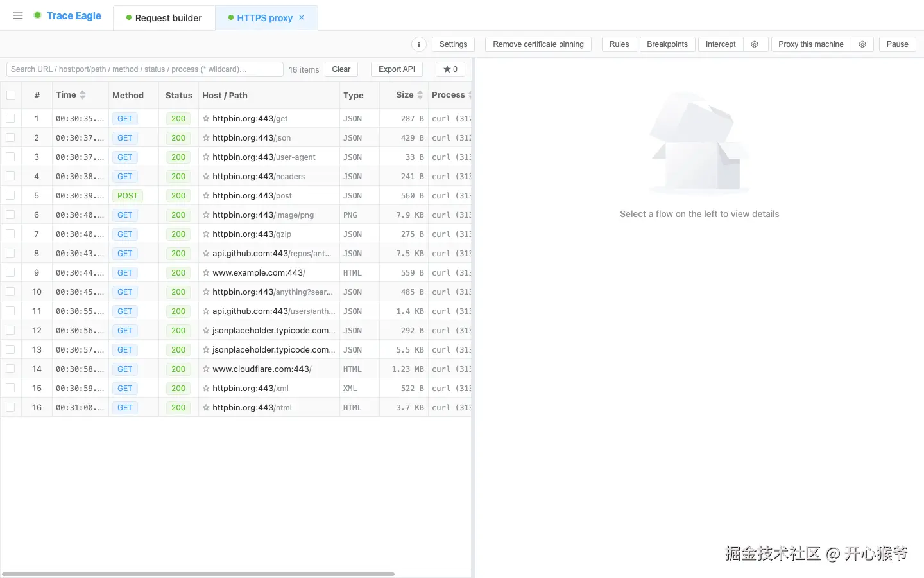
Task: Check the box for row 14
Action: tap(10, 369)
